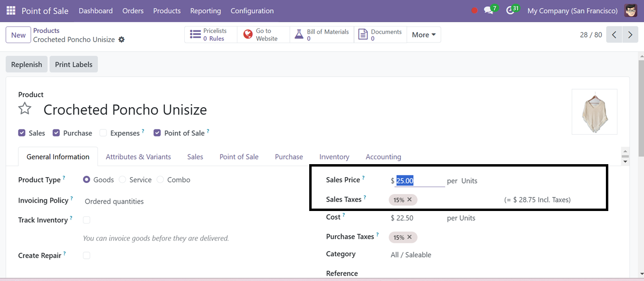The height and width of the screenshot is (281, 644).
Task: Open the Products menu
Action: point(167,11)
